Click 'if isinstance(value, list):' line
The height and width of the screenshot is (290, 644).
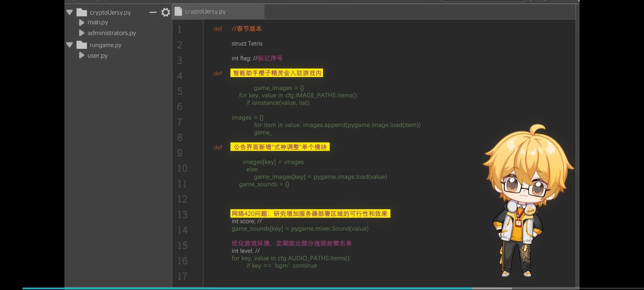click(x=278, y=103)
